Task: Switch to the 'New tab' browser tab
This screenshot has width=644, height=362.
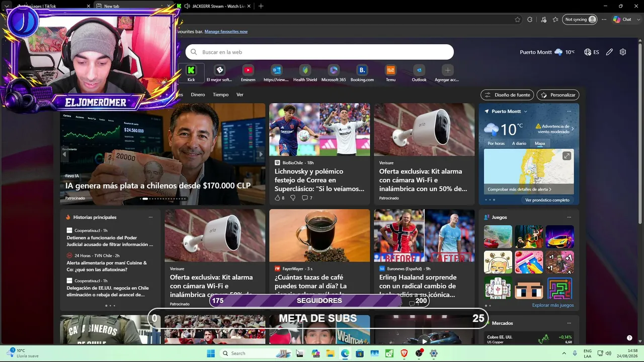Action: pos(133,6)
